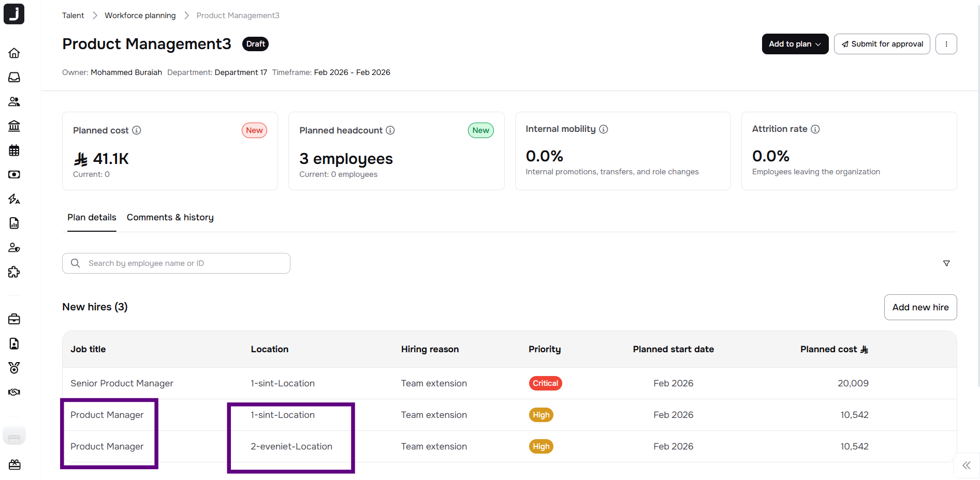Click the filter funnel icon
The width and height of the screenshot is (980, 480).
pos(946,263)
